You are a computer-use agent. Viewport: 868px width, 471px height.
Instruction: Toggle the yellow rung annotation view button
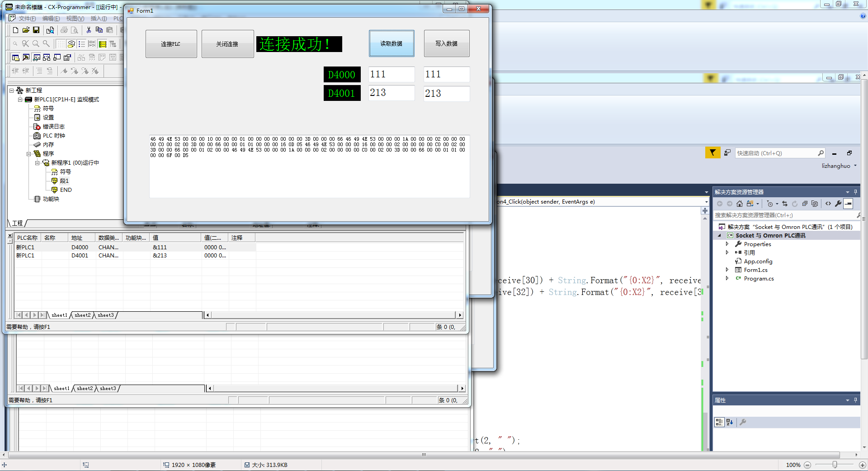(103, 44)
